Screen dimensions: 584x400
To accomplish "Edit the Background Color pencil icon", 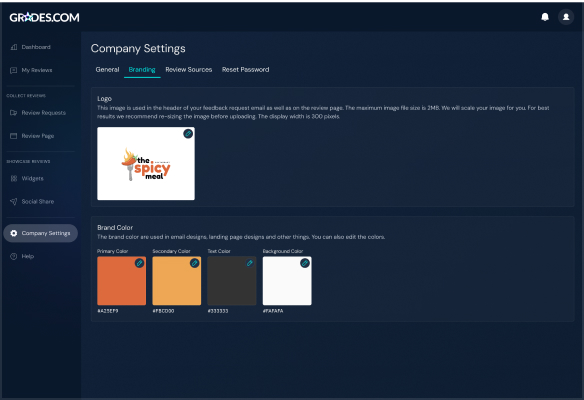I will [305, 263].
